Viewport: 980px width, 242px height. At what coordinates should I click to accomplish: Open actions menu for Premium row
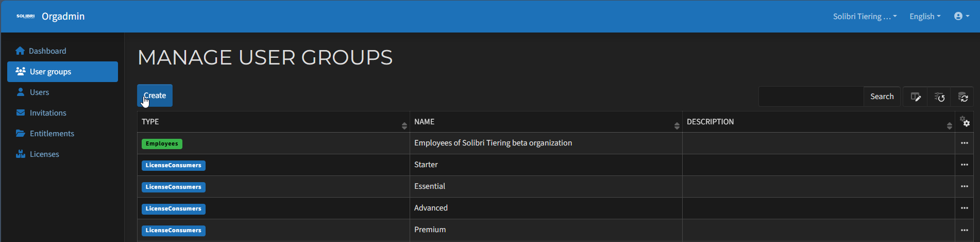[965, 230]
